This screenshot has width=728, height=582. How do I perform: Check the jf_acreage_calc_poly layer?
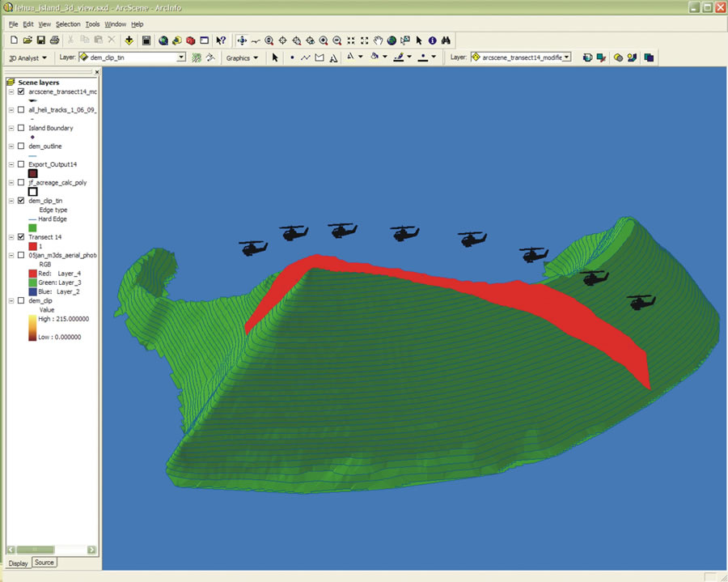(x=21, y=182)
